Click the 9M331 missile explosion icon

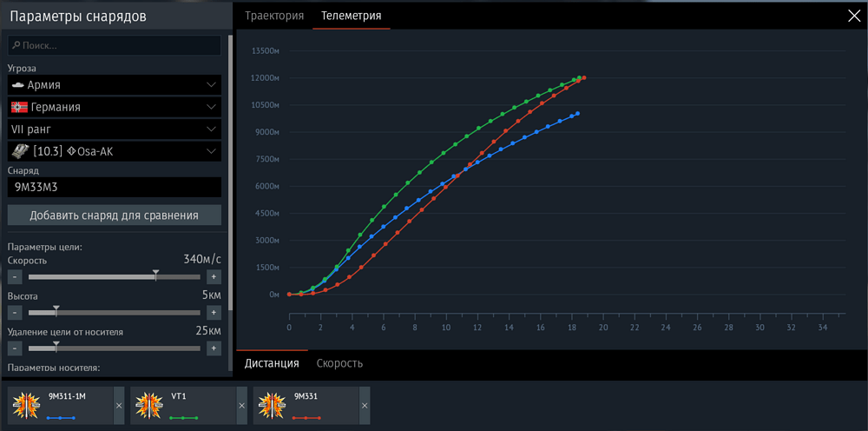click(x=272, y=405)
